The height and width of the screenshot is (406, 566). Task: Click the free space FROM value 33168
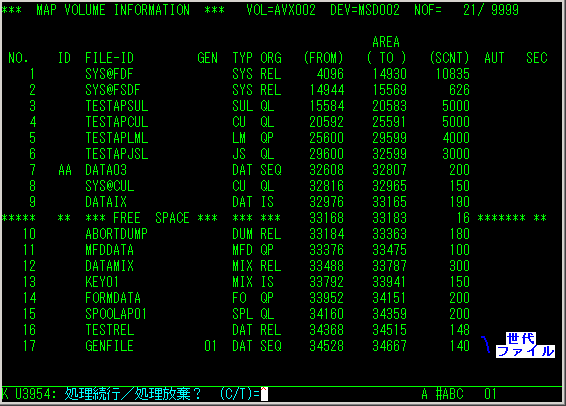tap(327, 218)
